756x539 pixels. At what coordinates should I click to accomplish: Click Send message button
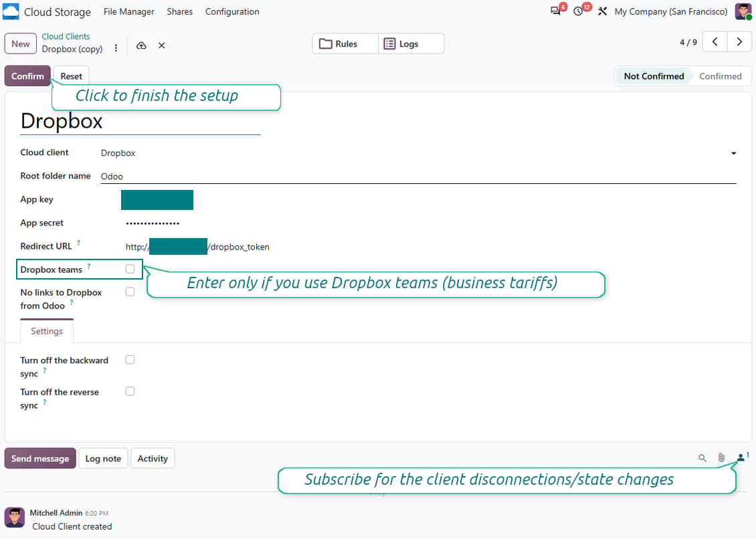pyautogui.click(x=40, y=459)
